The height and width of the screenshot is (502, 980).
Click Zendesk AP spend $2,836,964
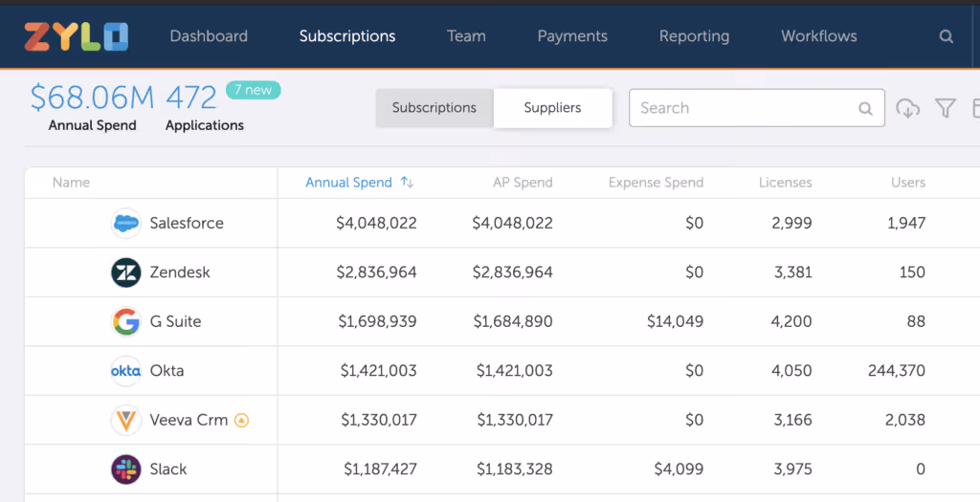click(x=513, y=273)
